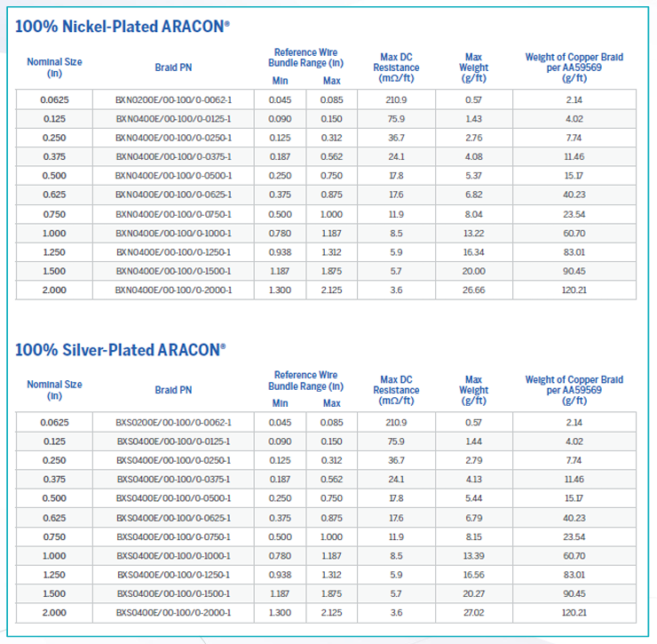
Task: Click the 6.79 max weight cell
Action: (x=473, y=517)
